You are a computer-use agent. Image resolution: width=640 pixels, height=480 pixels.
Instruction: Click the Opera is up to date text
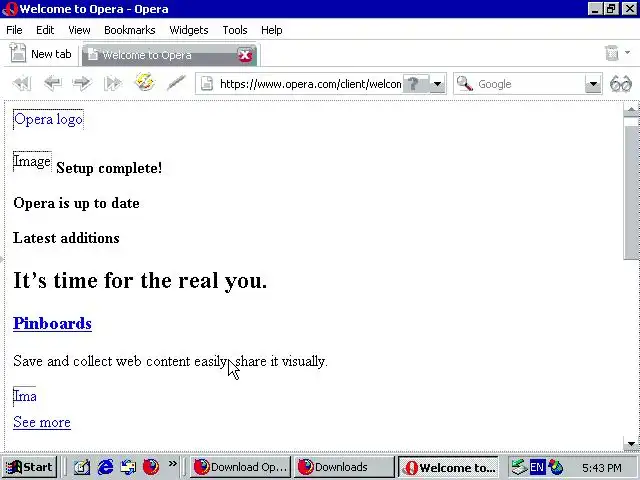76,203
